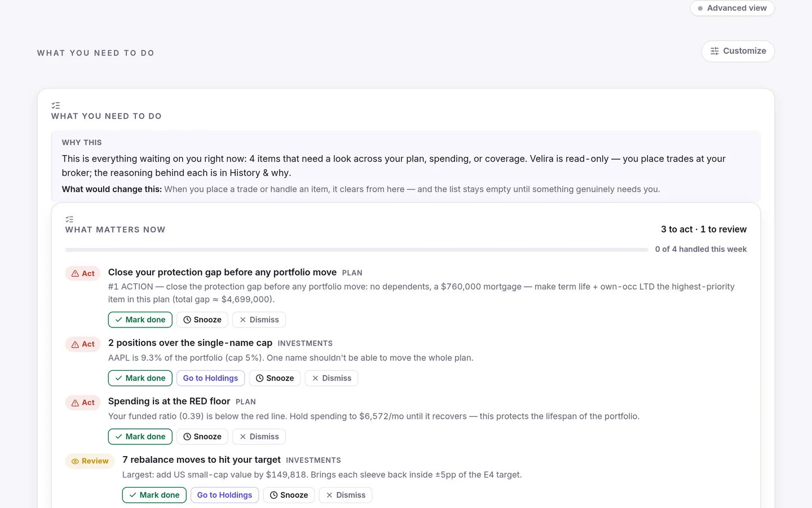This screenshot has width=812, height=508.
Task: Click the eye icon on the Review badge
Action: click(75, 461)
